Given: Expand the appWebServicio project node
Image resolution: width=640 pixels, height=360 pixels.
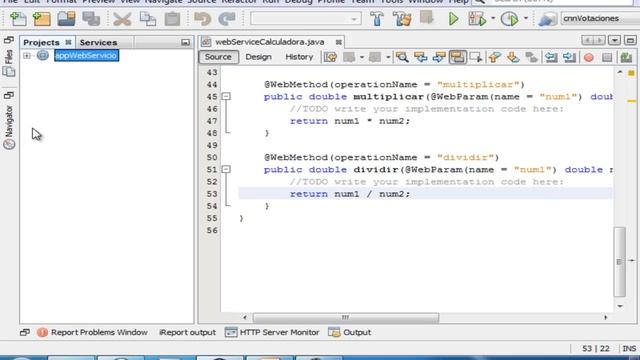Looking at the screenshot, I should click(x=27, y=56).
